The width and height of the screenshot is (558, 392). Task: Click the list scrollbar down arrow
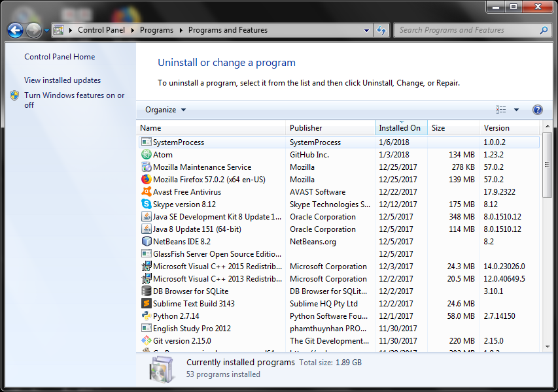tap(548, 346)
